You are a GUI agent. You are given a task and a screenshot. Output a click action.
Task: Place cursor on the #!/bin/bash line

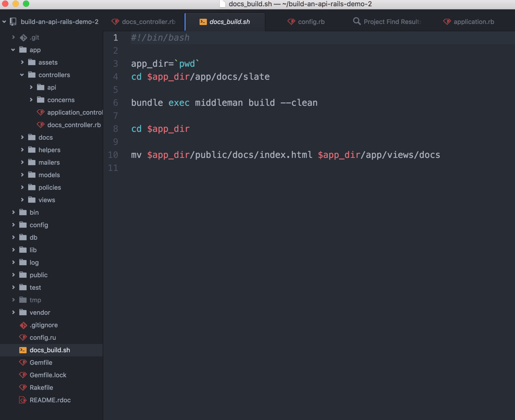(x=160, y=38)
